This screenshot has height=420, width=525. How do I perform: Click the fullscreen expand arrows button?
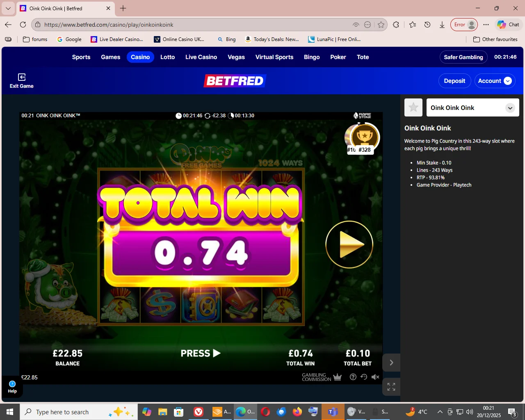coord(391,386)
